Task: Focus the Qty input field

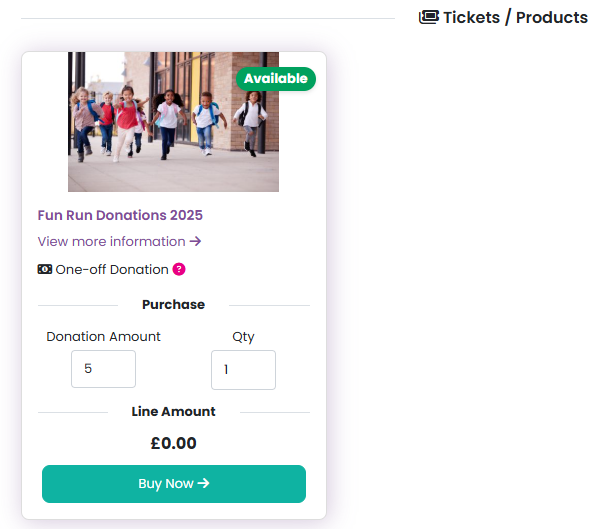Action: [x=243, y=370]
